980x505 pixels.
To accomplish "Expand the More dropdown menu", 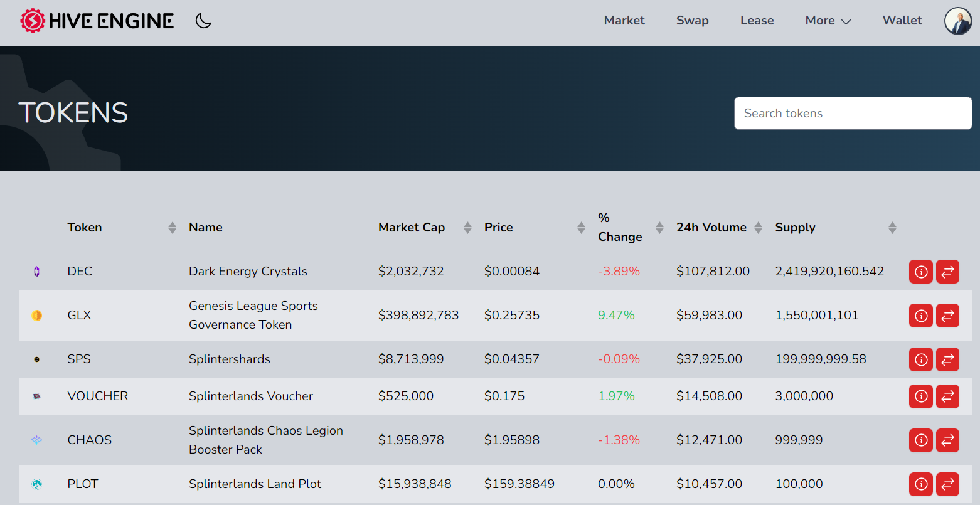I will click(x=828, y=20).
